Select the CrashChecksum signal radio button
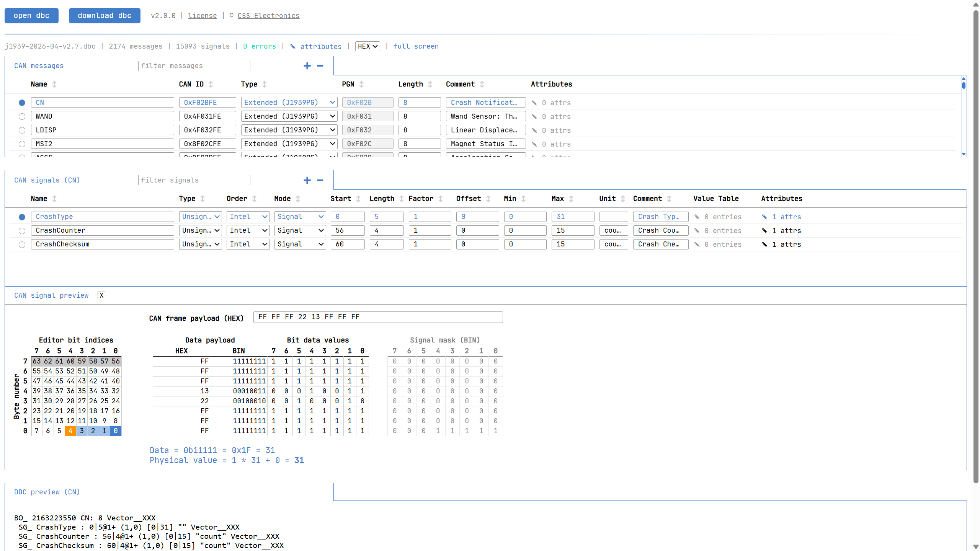Image resolution: width=980 pixels, height=551 pixels. [22, 245]
